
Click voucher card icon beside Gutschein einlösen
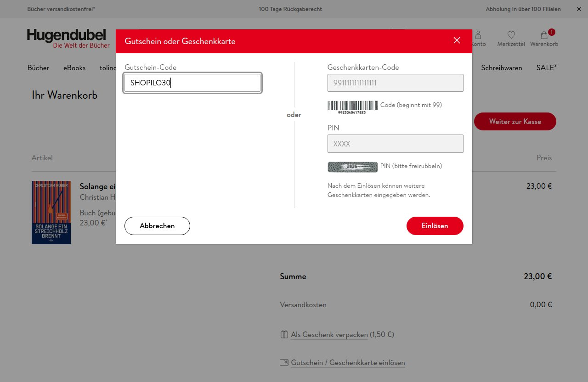pyautogui.click(x=284, y=363)
